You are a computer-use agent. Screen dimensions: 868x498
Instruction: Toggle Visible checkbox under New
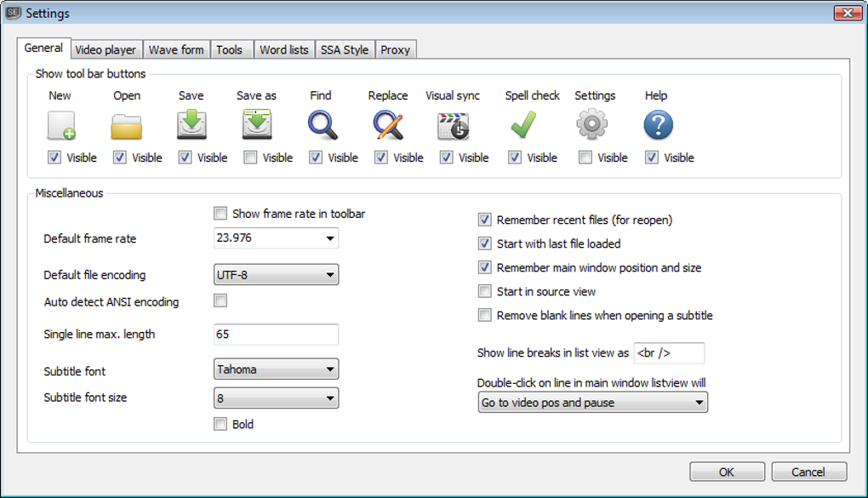pyautogui.click(x=54, y=157)
